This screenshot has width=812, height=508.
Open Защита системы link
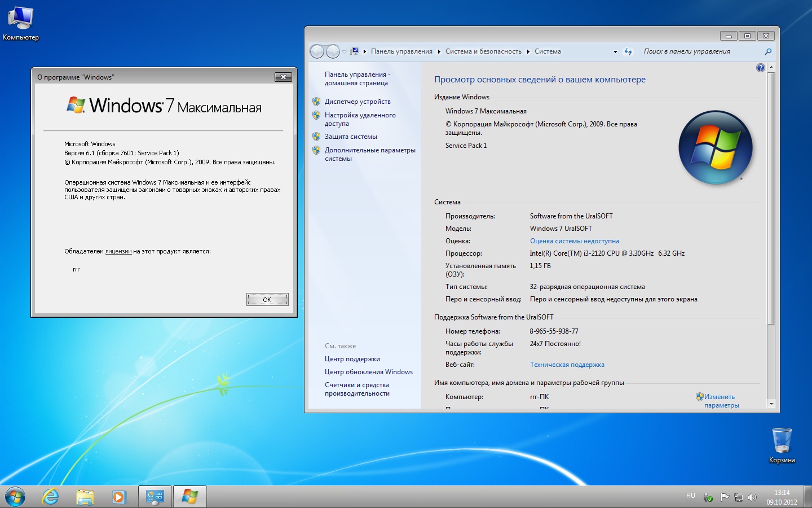[x=351, y=137]
